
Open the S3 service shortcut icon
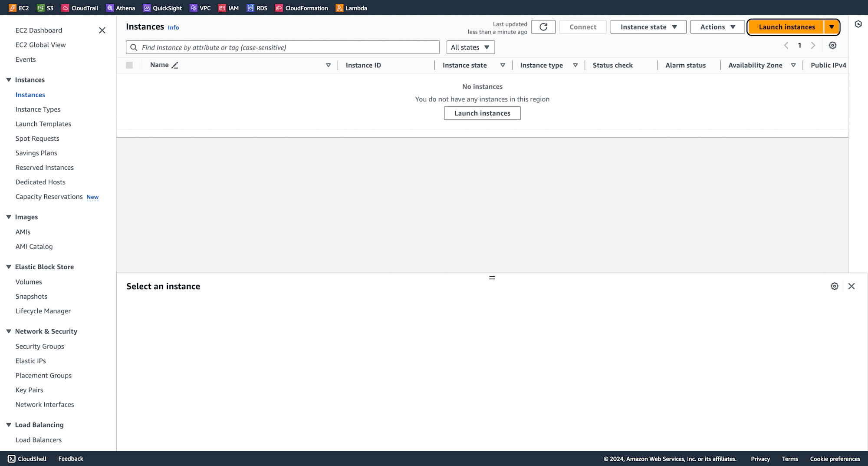click(40, 8)
